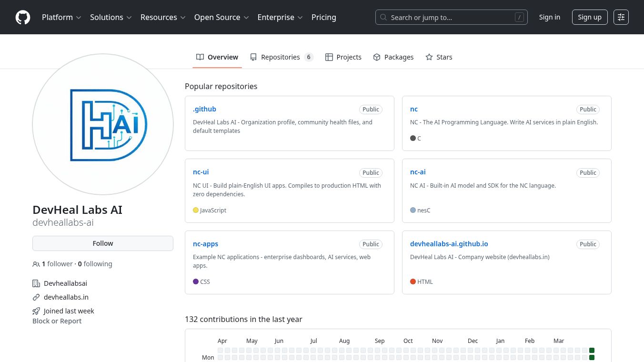Click the Projects tab table icon
Image resolution: width=644 pixels, height=362 pixels.
(329, 57)
